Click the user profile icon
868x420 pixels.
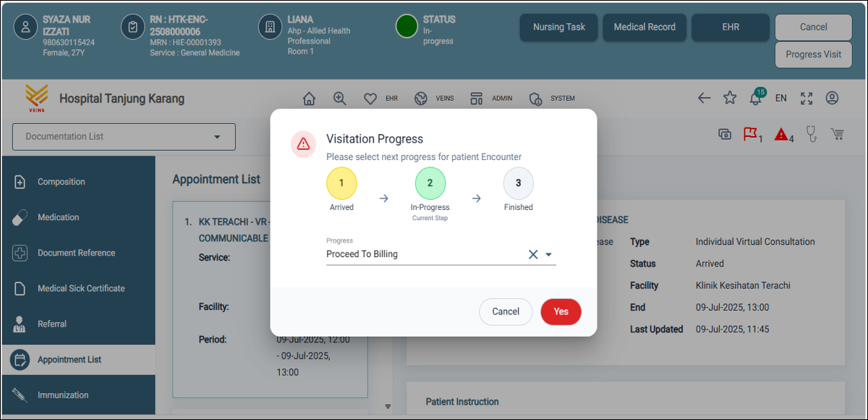[x=832, y=98]
